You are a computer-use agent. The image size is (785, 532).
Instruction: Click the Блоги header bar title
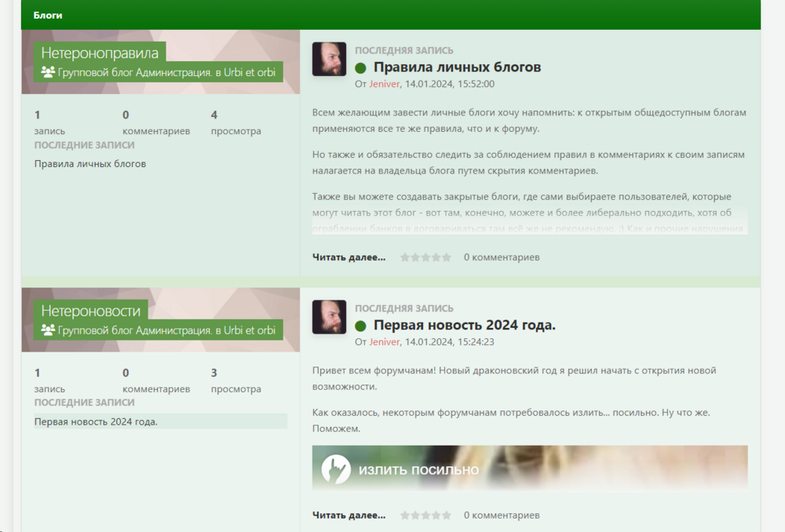[48, 16]
